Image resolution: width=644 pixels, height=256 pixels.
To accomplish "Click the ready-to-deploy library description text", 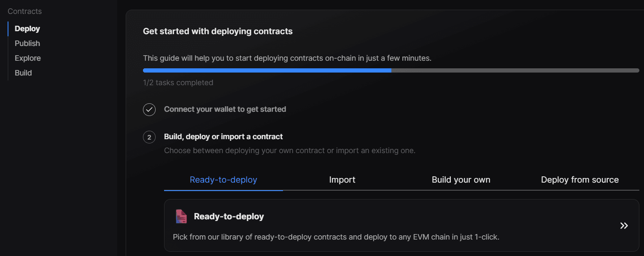I will [x=336, y=237].
